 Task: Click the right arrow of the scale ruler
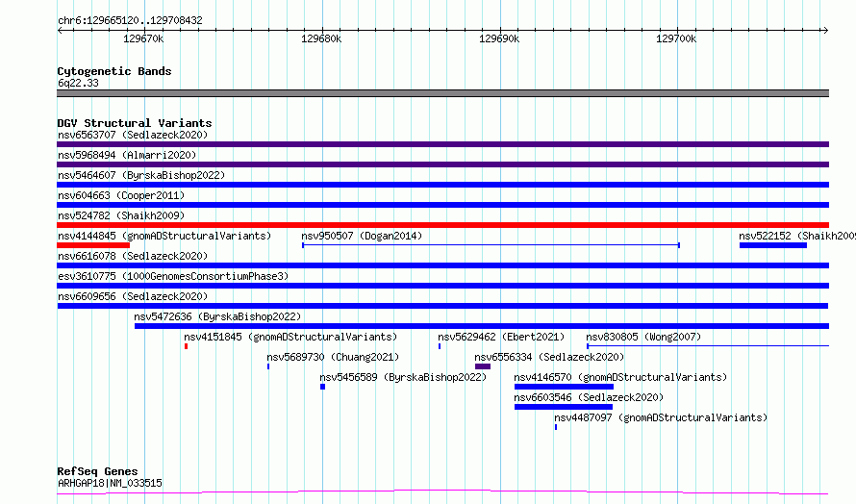click(x=825, y=30)
